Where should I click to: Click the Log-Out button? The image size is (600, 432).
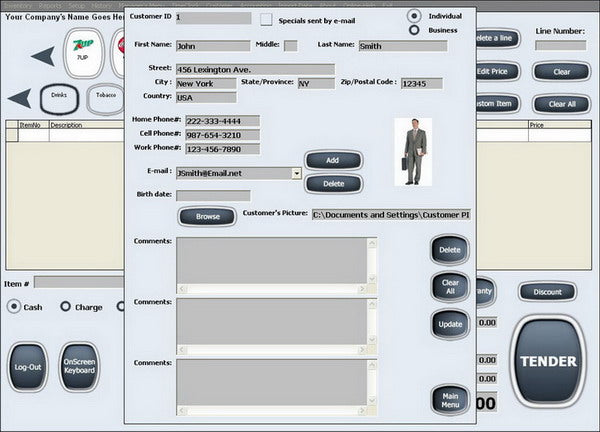28,367
